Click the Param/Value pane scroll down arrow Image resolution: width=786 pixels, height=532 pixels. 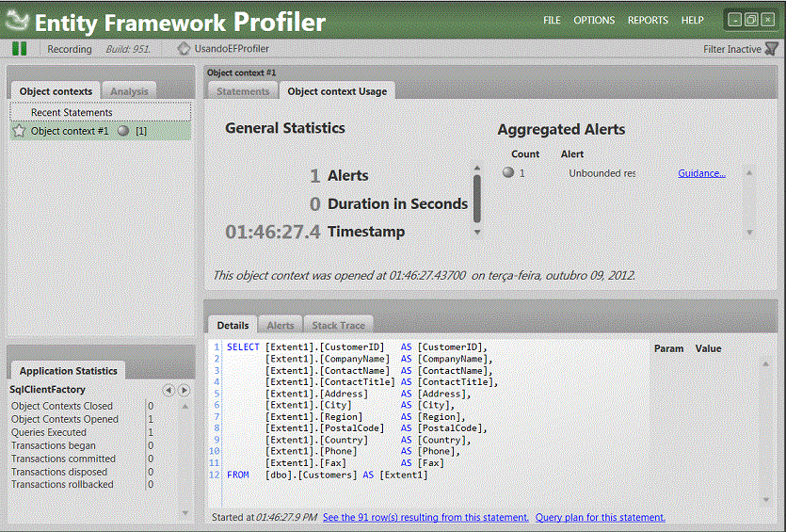tap(765, 499)
